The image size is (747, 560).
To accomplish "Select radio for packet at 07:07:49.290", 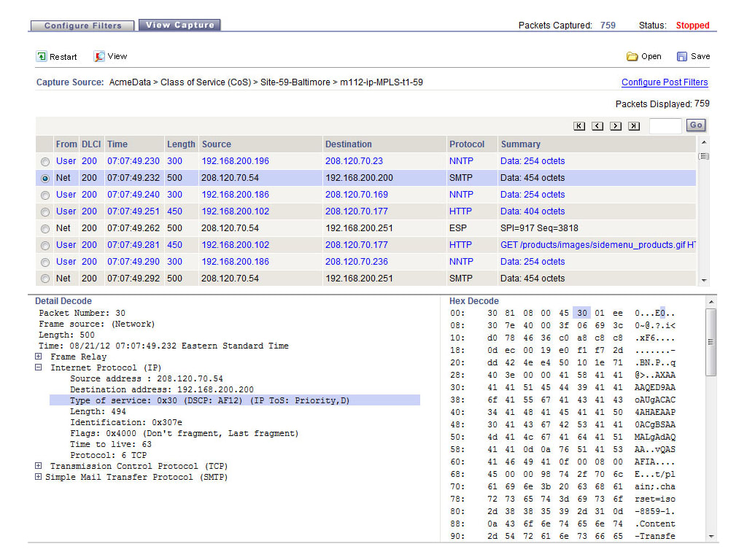I will coord(45,262).
